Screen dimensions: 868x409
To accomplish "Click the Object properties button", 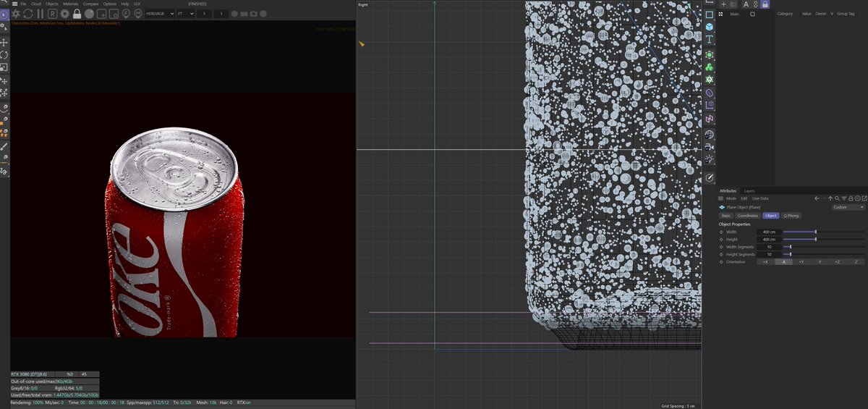I will pyautogui.click(x=770, y=216).
